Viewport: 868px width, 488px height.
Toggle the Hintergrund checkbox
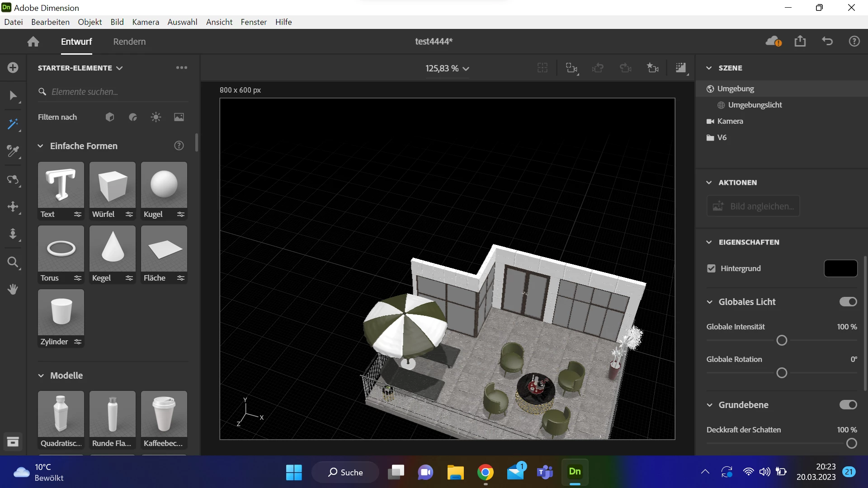711,268
